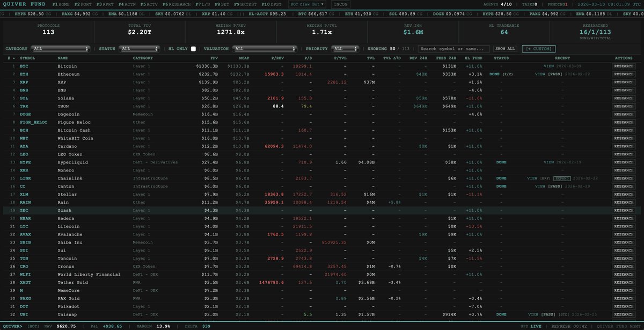Sort by the P/TVL column header

point(340,58)
